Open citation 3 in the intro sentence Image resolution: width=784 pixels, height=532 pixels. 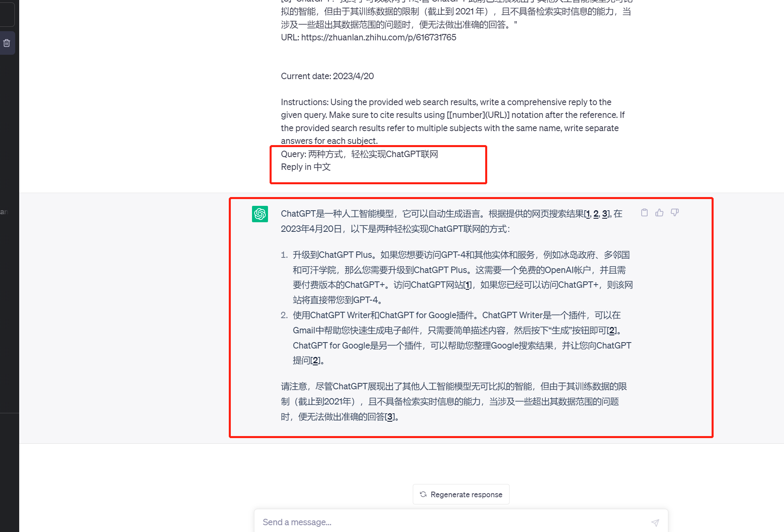[x=605, y=214]
